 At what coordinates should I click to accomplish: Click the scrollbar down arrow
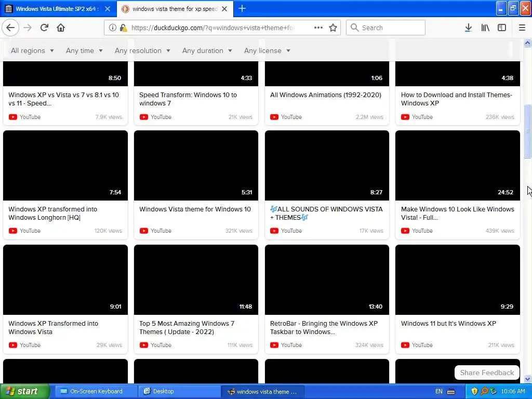(527, 379)
